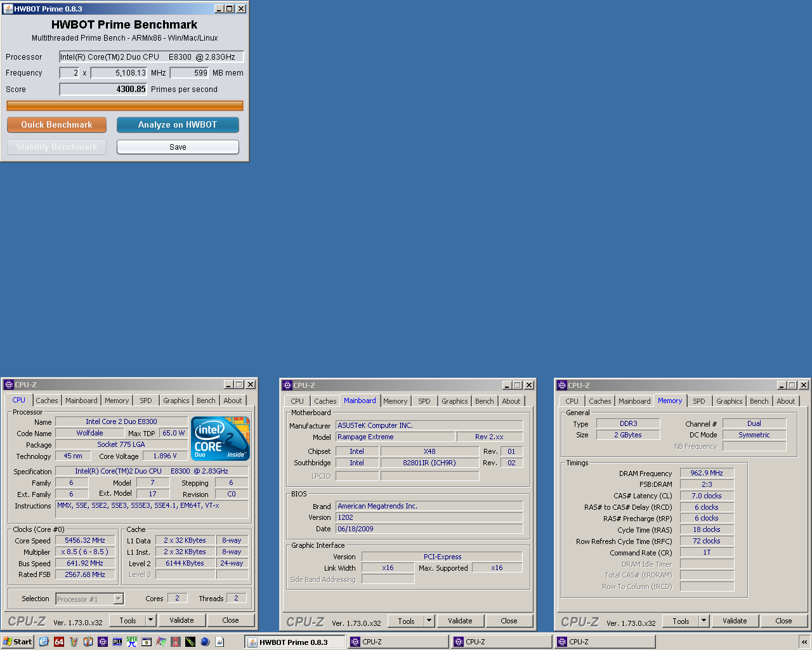
Task: Click Analyze on HWBOT
Action: pyautogui.click(x=178, y=124)
